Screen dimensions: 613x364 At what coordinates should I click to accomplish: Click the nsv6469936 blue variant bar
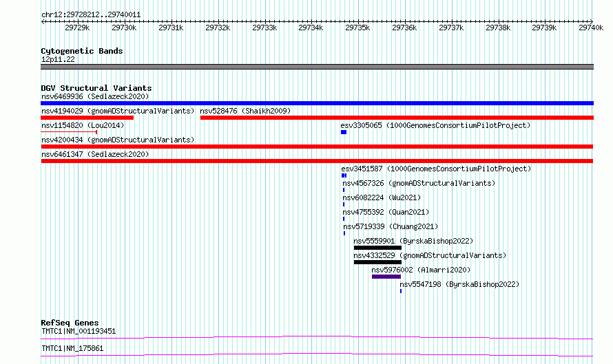[x=317, y=103]
